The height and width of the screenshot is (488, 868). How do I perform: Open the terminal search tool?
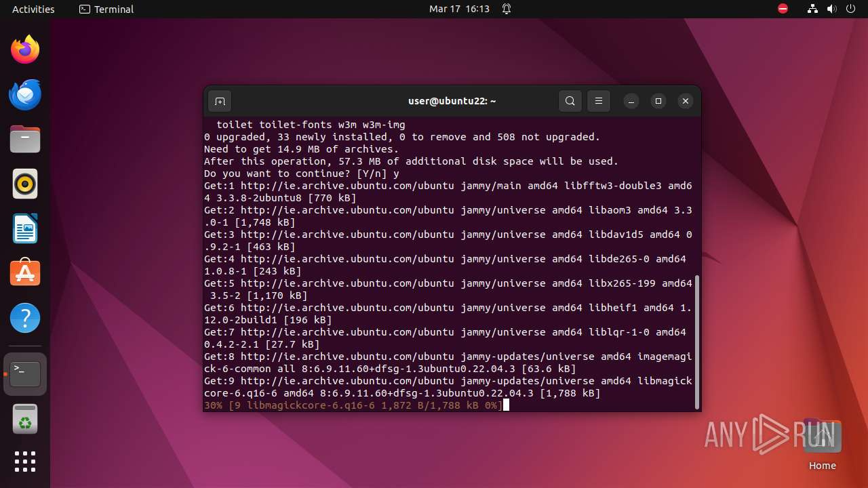tap(570, 101)
